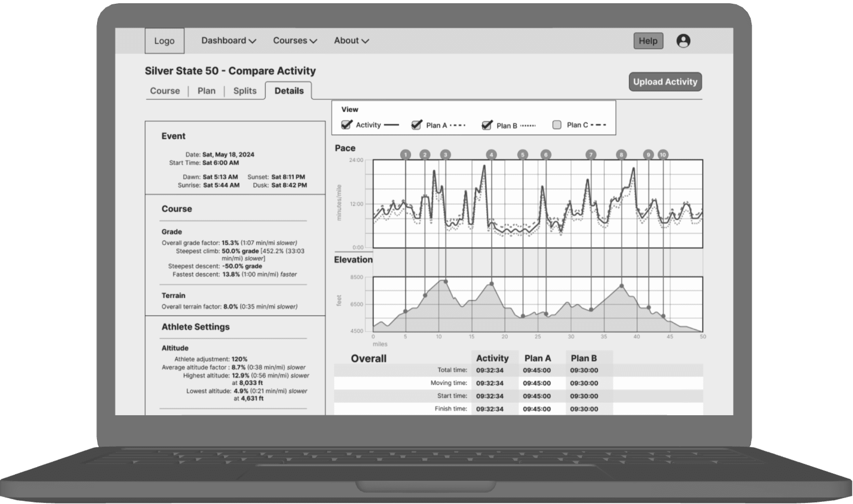Click waypoint marker 10 circle
Screen dimensions: 853x504
pyautogui.click(x=663, y=155)
